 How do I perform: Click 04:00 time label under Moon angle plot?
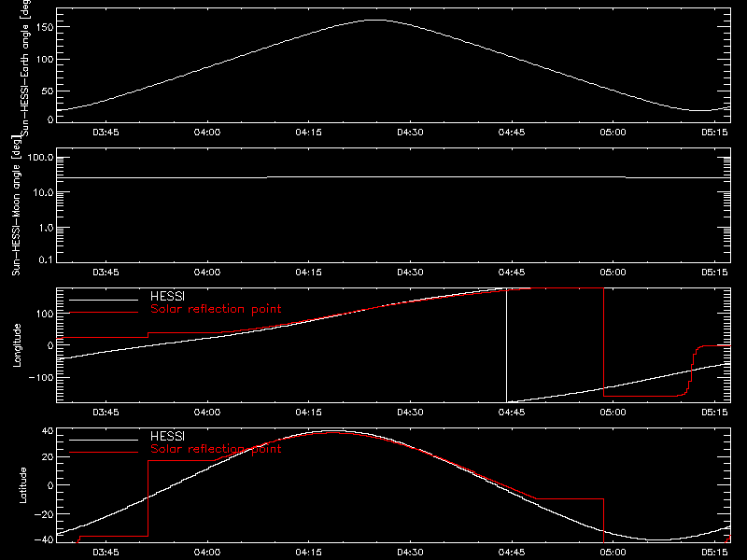(x=207, y=272)
